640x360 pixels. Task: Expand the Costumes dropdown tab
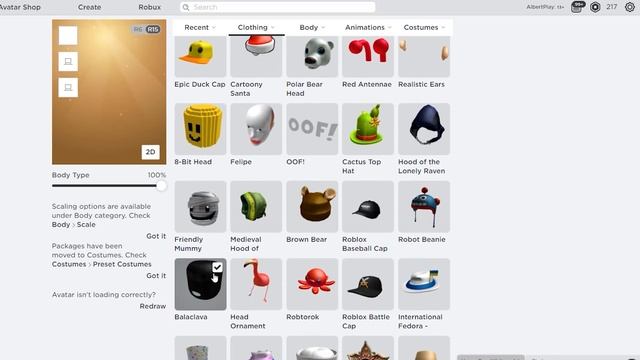(x=424, y=27)
